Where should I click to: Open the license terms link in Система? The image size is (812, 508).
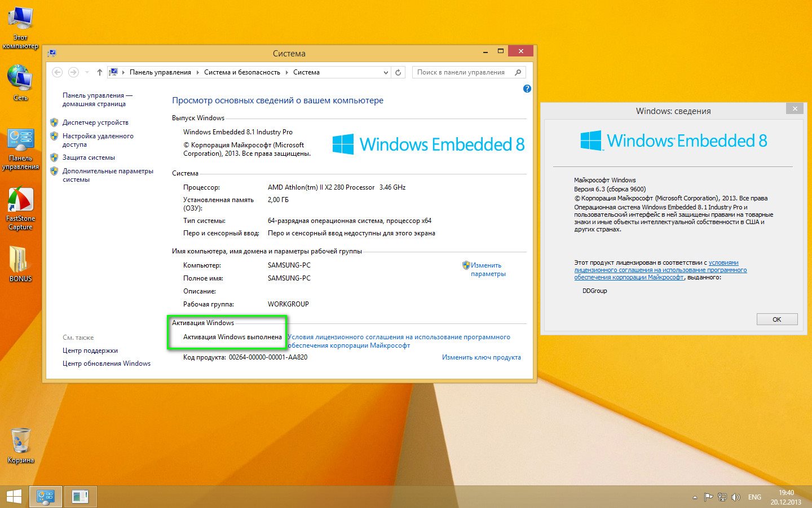tap(399, 341)
